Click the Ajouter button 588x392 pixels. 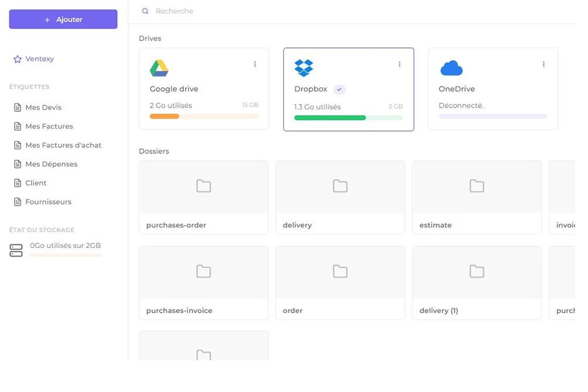[63, 19]
